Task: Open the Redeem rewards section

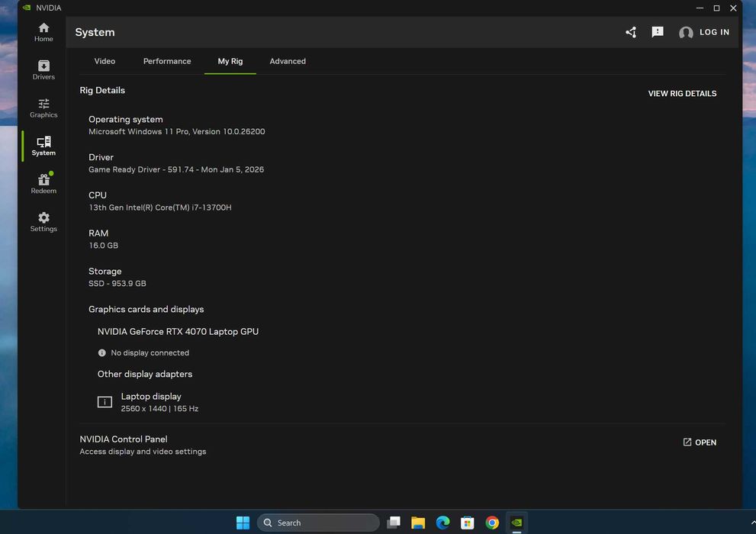Action: point(43,184)
